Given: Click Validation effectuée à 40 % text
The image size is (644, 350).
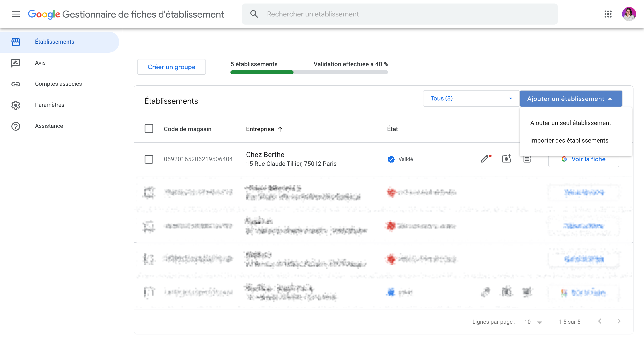Looking at the screenshot, I should pyautogui.click(x=351, y=64).
